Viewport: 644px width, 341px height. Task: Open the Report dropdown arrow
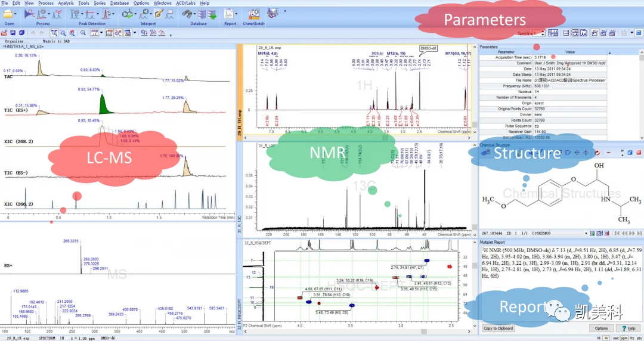pos(237,14)
